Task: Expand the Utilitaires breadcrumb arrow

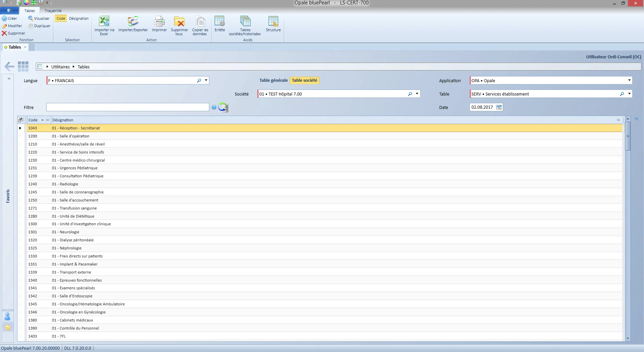Action: click(x=47, y=67)
